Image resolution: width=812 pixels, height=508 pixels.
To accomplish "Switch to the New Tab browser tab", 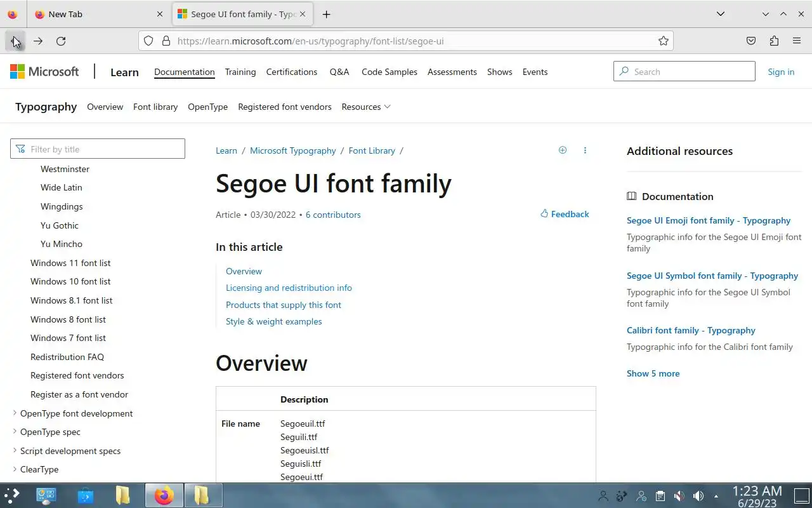I will [x=98, y=14].
